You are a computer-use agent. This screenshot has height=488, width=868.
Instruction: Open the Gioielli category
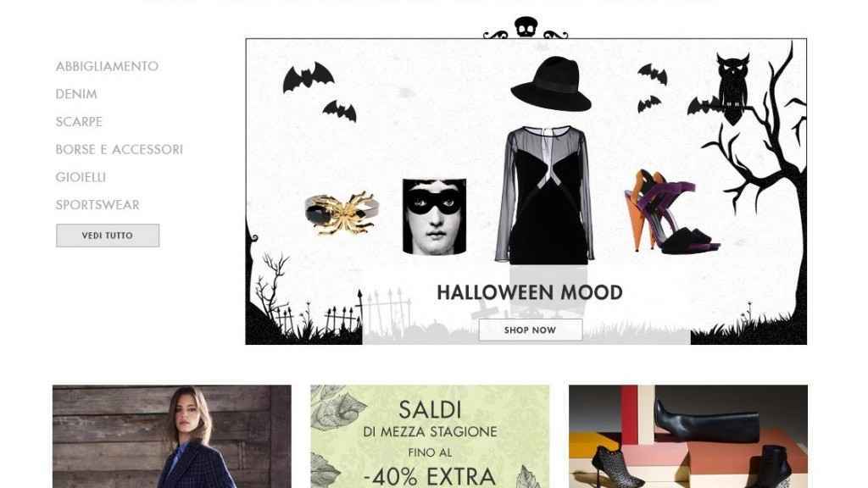(81, 177)
